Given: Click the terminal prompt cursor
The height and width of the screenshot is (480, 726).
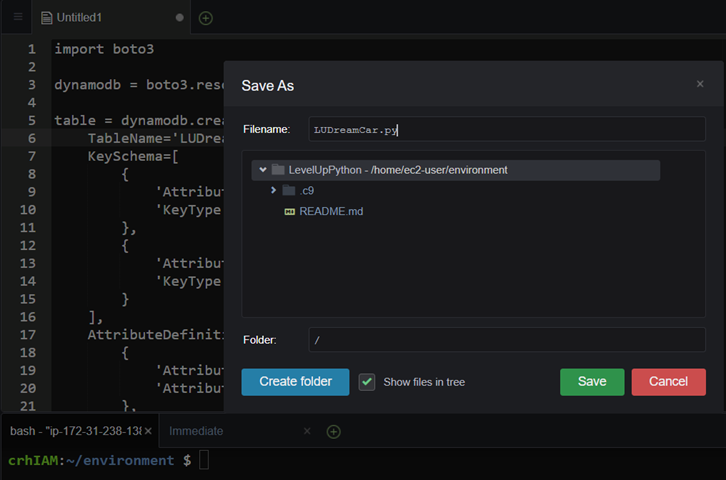Looking at the screenshot, I should [x=204, y=461].
